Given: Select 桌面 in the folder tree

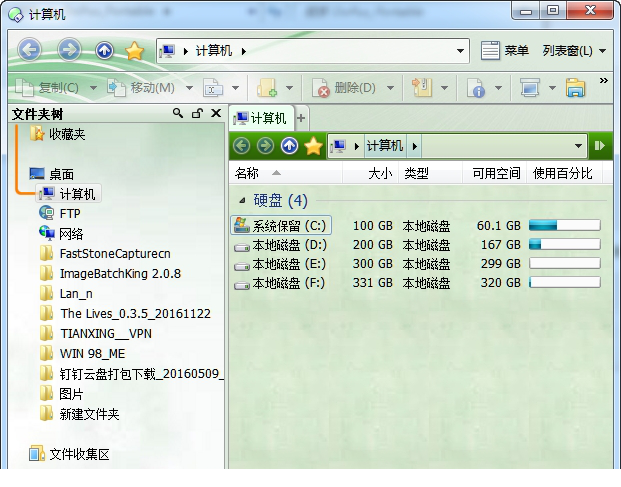Looking at the screenshot, I should tap(52, 174).
